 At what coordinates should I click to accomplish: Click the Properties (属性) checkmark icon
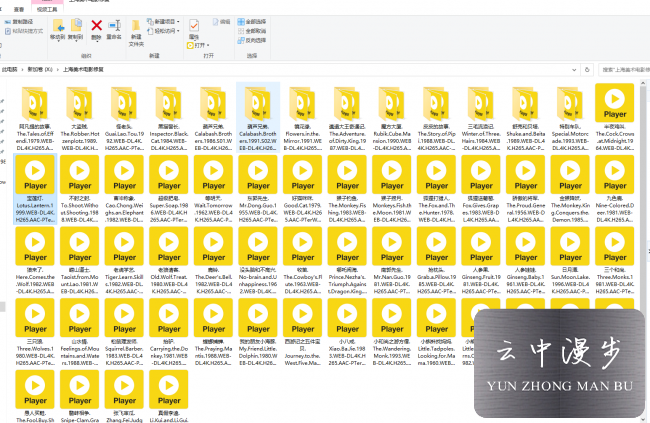(x=194, y=25)
